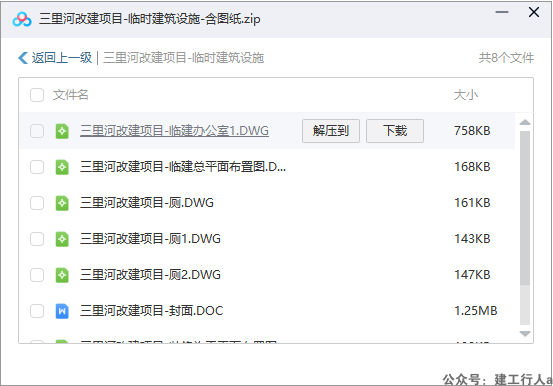
Task: Click the 147KB size value
Action: pos(472,275)
